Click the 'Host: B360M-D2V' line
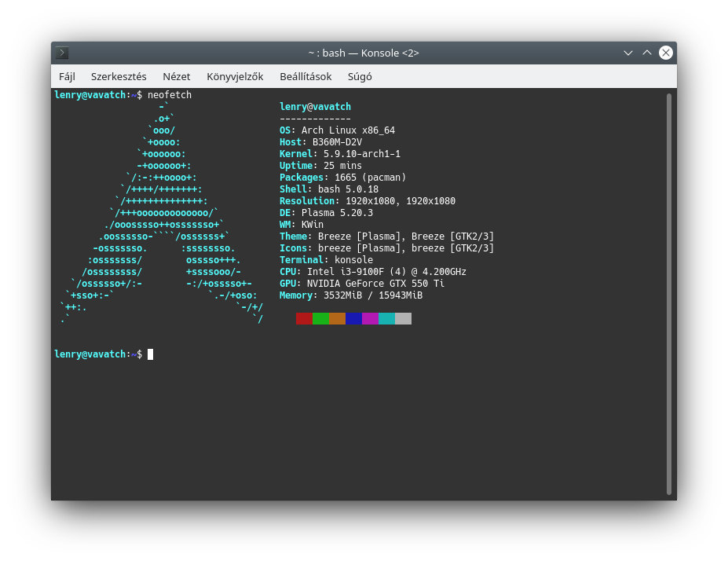 tap(321, 142)
